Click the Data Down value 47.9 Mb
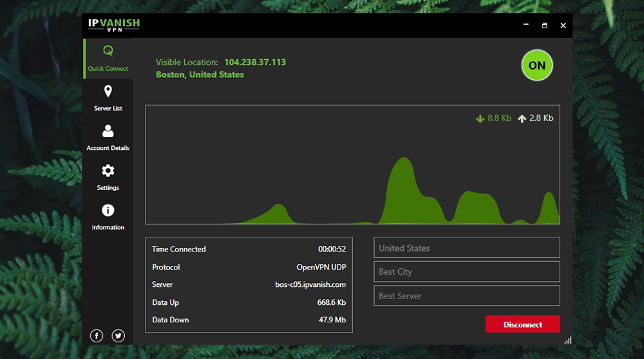644x359 pixels. (x=332, y=320)
